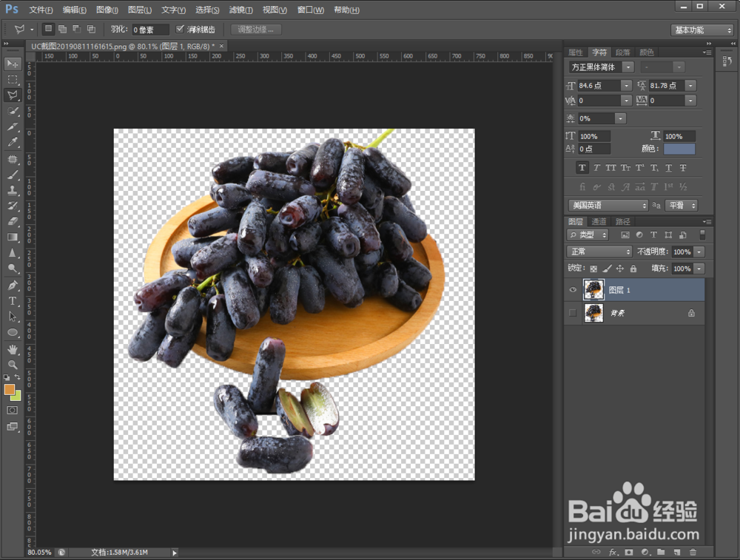Switch to the 段落 tab
This screenshot has width=740, height=560.
tap(623, 52)
